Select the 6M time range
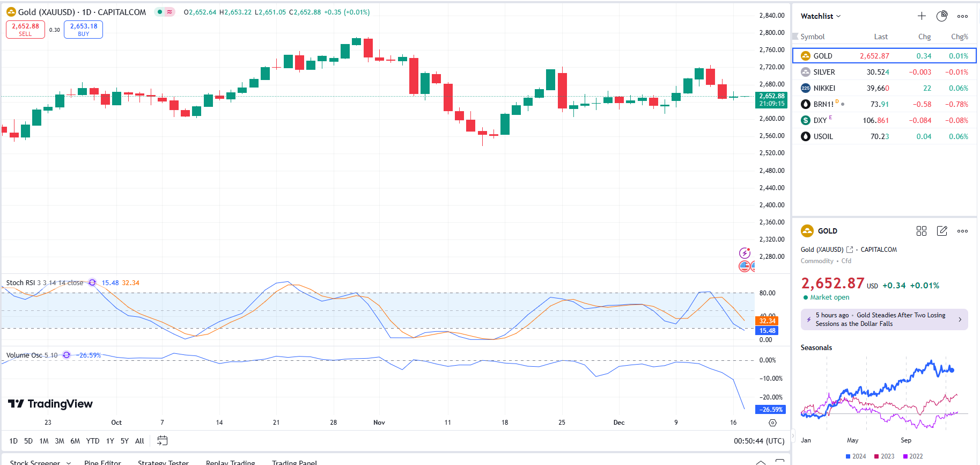 pyautogui.click(x=75, y=441)
